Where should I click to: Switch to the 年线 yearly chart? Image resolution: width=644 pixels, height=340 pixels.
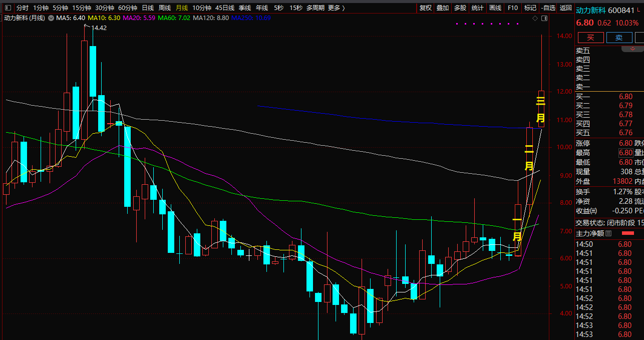point(262,8)
